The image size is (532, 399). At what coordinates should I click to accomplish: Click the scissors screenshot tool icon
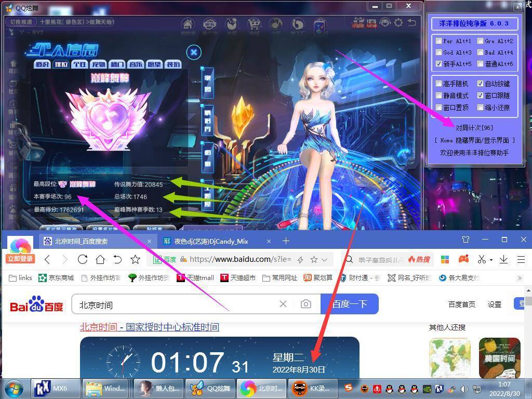click(x=482, y=260)
